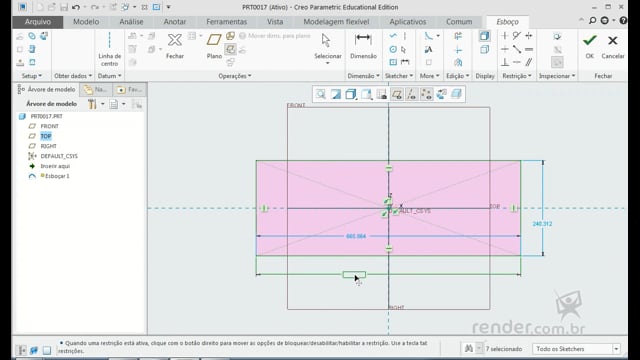The image size is (640, 360).
Task: Open the Todo os Sketchers filter dropdown
Action: point(576,349)
